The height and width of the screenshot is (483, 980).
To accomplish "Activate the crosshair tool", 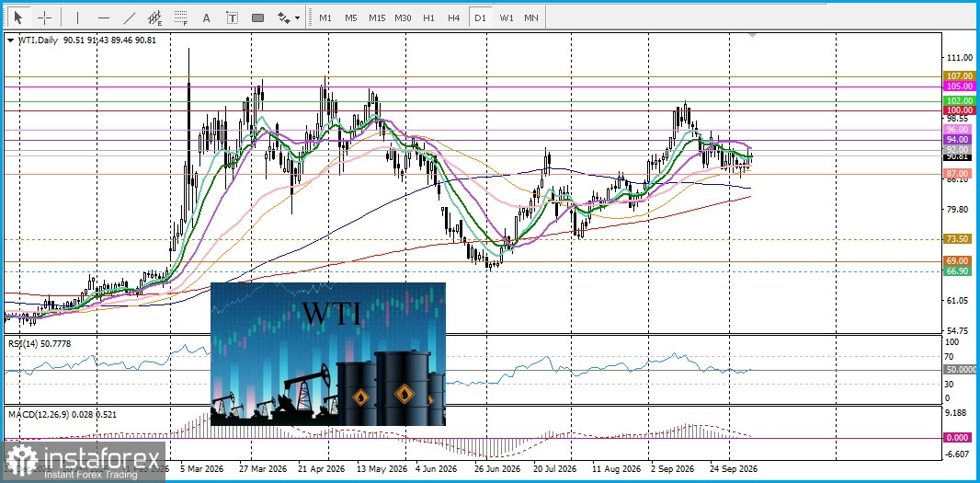I will [x=44, y=17].
